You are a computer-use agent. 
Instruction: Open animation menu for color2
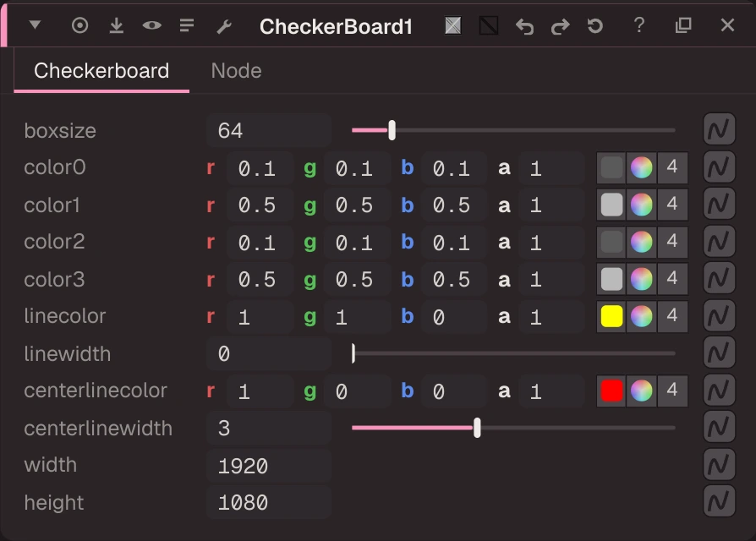click(719, 241)
